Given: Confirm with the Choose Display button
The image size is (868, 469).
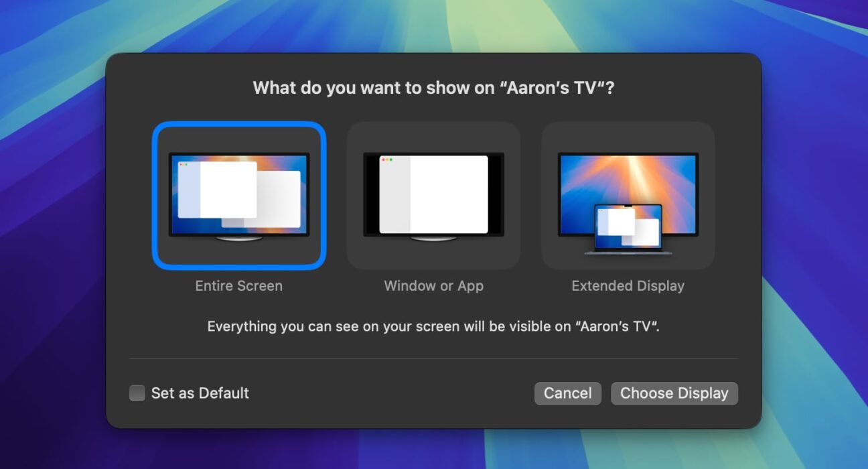Looking at the screenshot, I should (x=674, y=393).
